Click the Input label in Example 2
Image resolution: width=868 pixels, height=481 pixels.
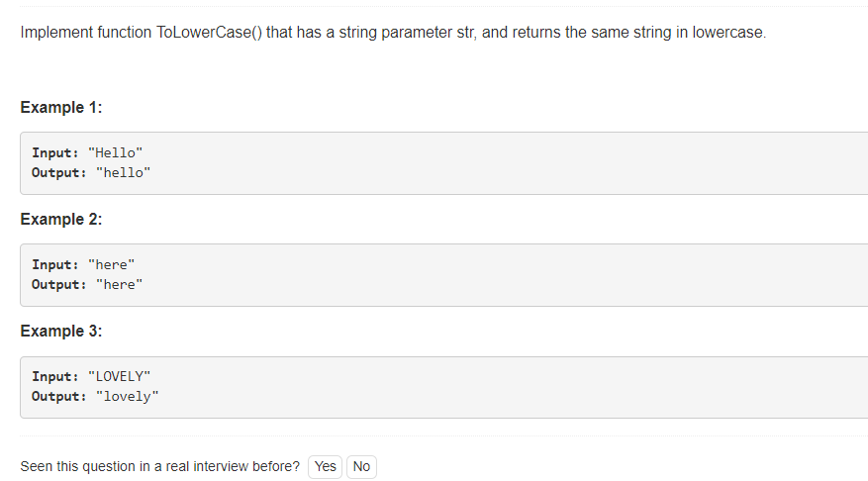(55, 264)
